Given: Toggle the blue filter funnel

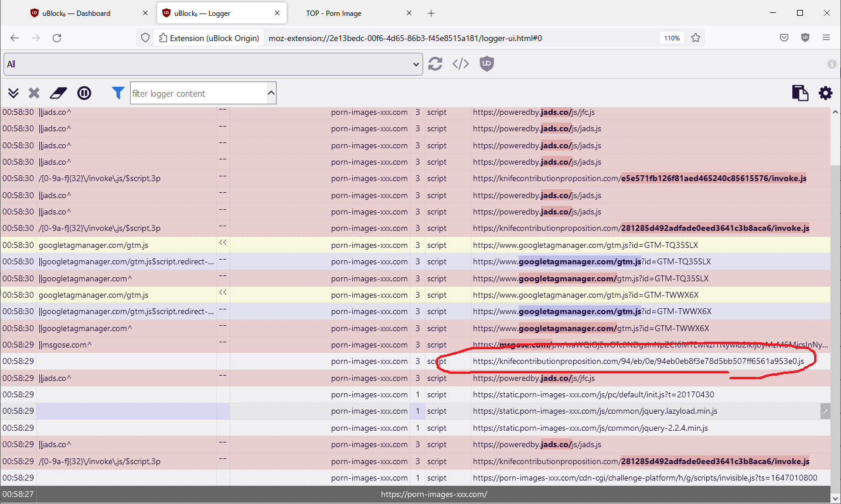Looking at the screenshot, I should click(118, 93).
